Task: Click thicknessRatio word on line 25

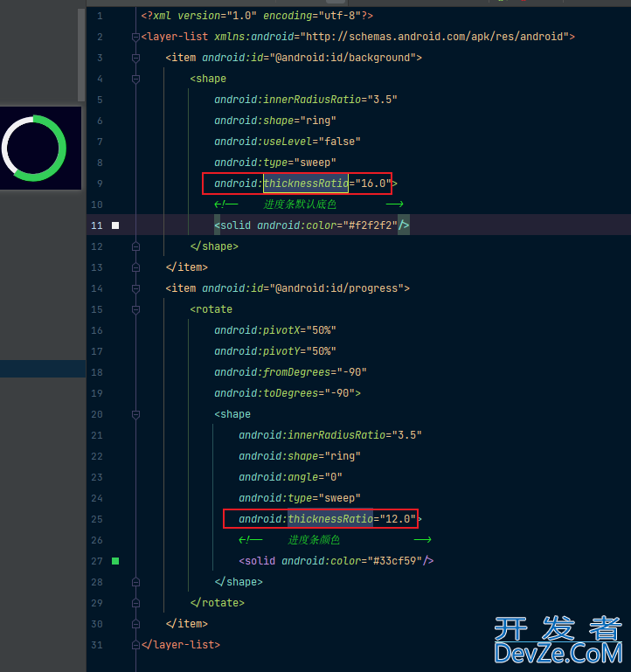Action: (x=330, y=519)
